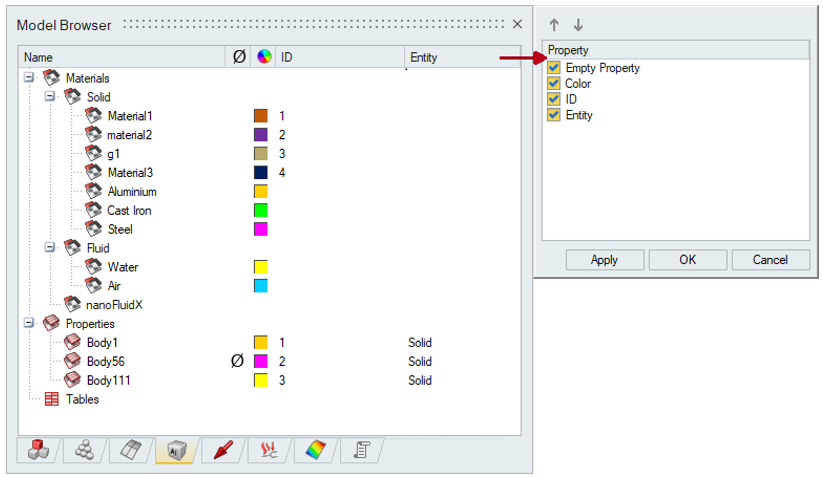Image resolution: width=823 pixels, height=477 pixels.
Task: Collapse the Properties tree node
Action: click(29, 323)
